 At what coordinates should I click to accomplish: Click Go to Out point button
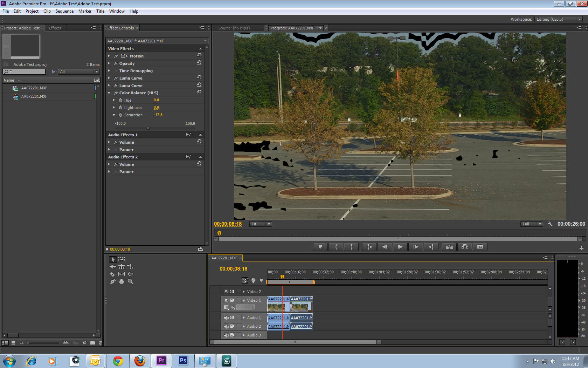pyautogui.click(x=431, y=247)
